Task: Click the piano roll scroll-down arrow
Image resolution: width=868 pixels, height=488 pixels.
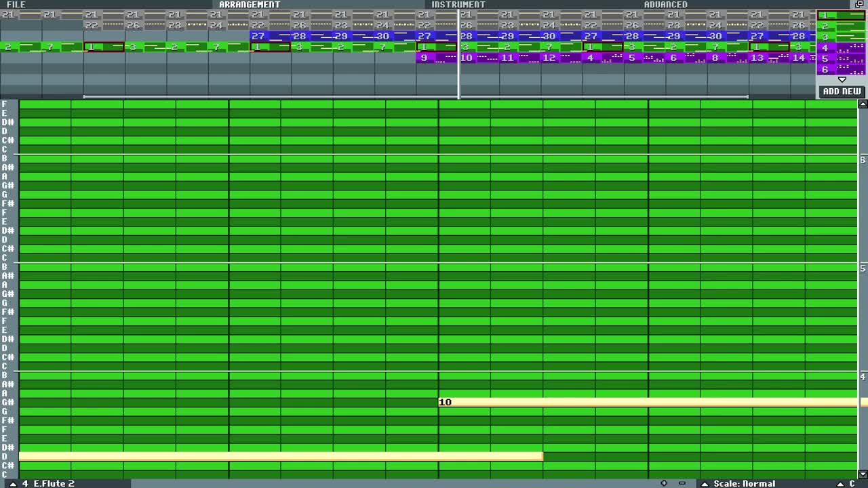Action: tap(863, 474)
